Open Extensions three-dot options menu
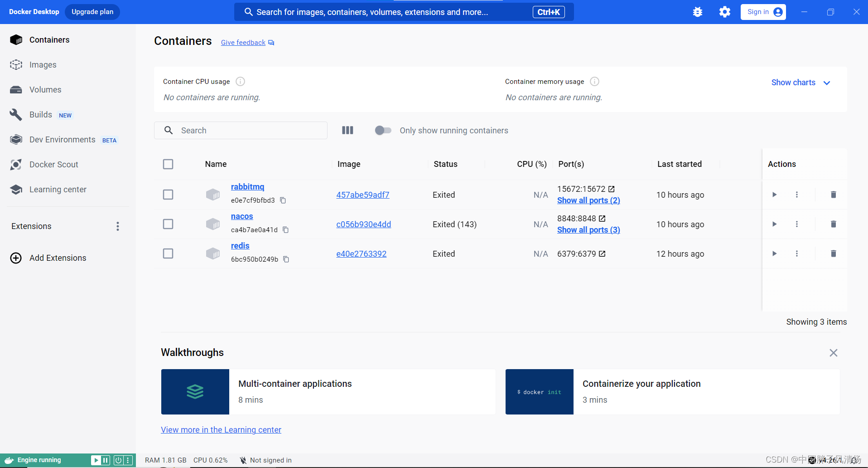868x468 pixels. (x=118, y=226)
